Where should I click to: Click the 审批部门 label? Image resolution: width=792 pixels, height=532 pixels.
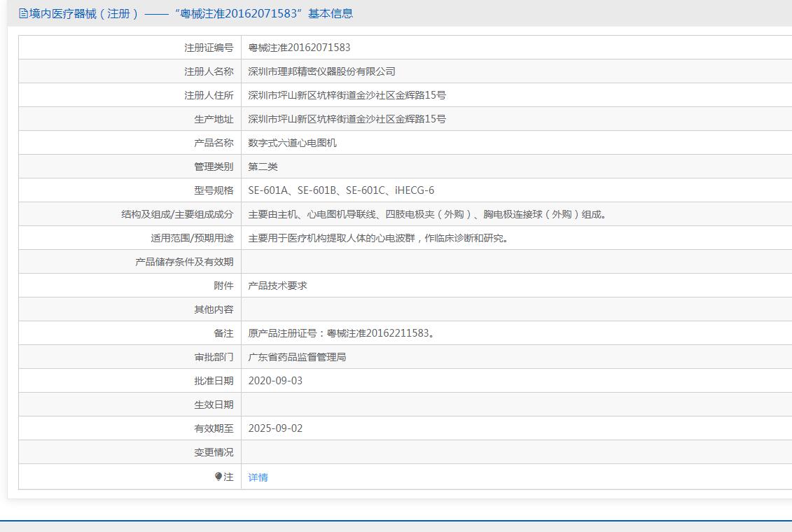(x=214, y=357)
